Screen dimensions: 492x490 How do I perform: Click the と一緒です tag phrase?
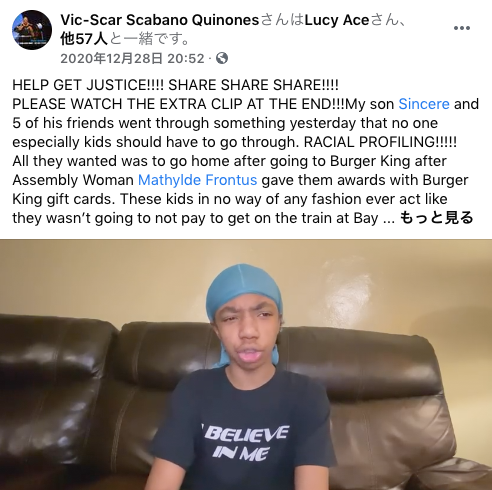point(149,39)
